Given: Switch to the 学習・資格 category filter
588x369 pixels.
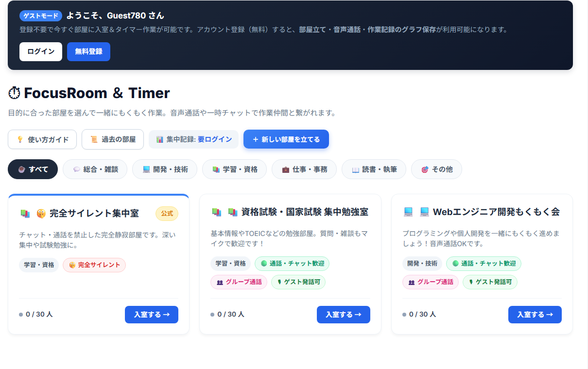Looking at the screenshot, I should click(234, 169).
